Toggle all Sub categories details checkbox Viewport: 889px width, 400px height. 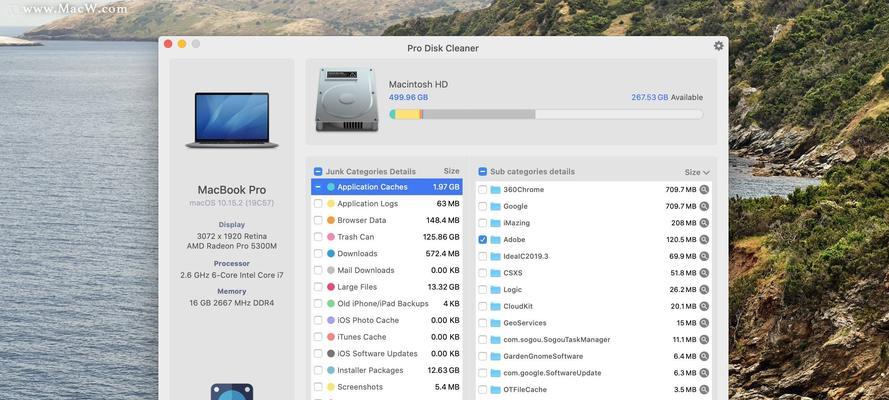(482, 171)
